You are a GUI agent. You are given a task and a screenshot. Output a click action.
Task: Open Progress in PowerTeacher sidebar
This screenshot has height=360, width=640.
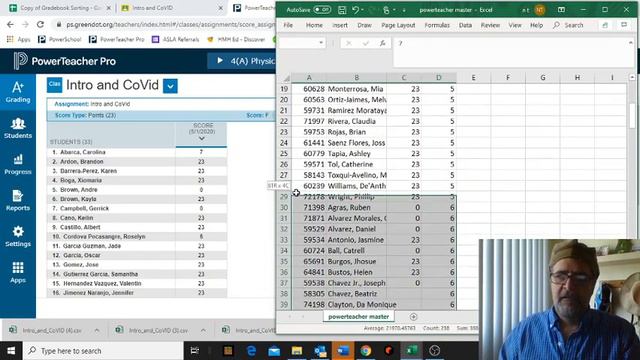click(18, 164)
